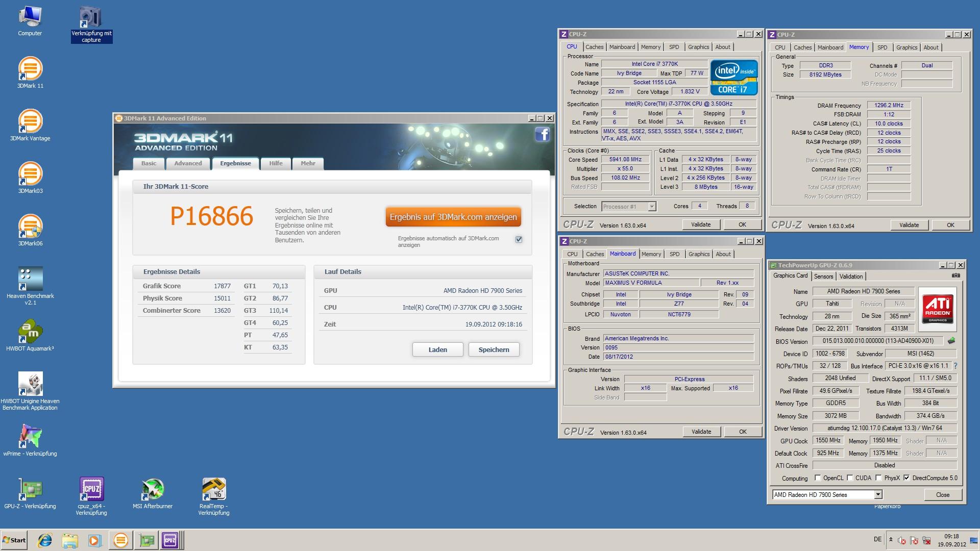Screen dimensions: 980x551
Task: Click Ergebnis auf 3DMark.com anzeigen button
Action: pos(453,217)
